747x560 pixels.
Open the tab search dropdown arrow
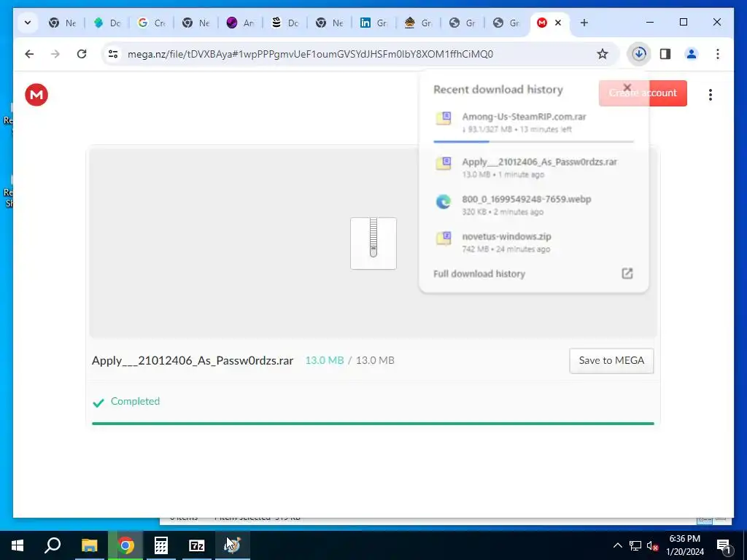(x=28, y=23)
